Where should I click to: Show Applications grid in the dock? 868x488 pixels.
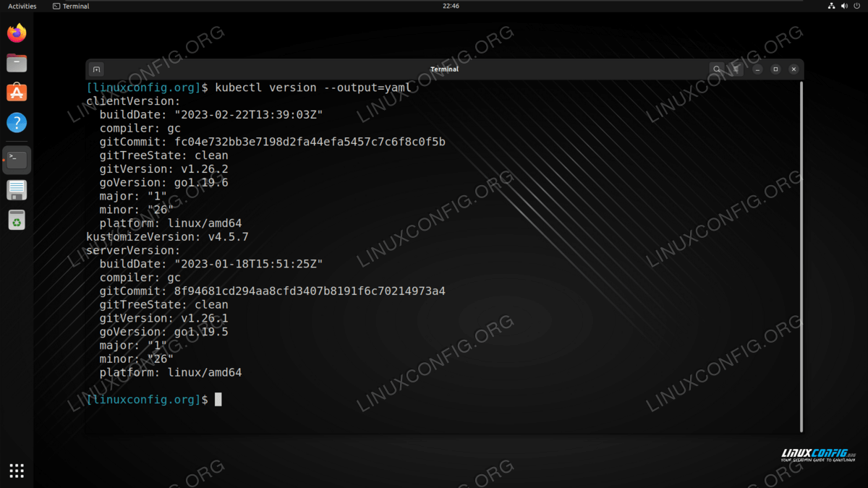click(x=17, y=471)
